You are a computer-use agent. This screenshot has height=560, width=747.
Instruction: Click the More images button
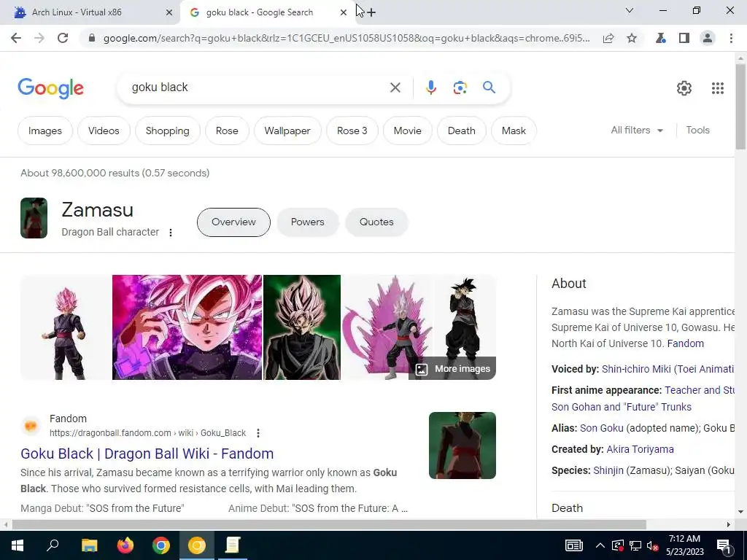[452, 368]
